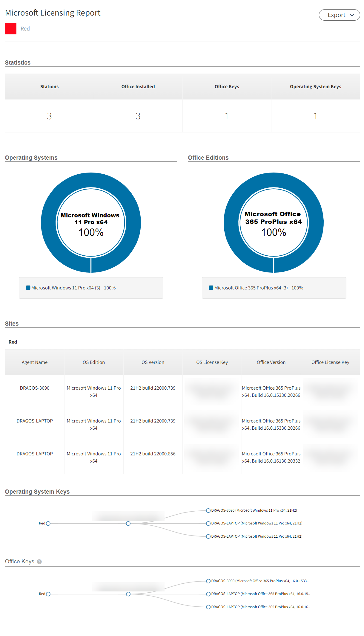This screenshot has height=636, width=364.
Task: Click the 'Office Keys' column header in Statistics
Action: pos(227,86)
